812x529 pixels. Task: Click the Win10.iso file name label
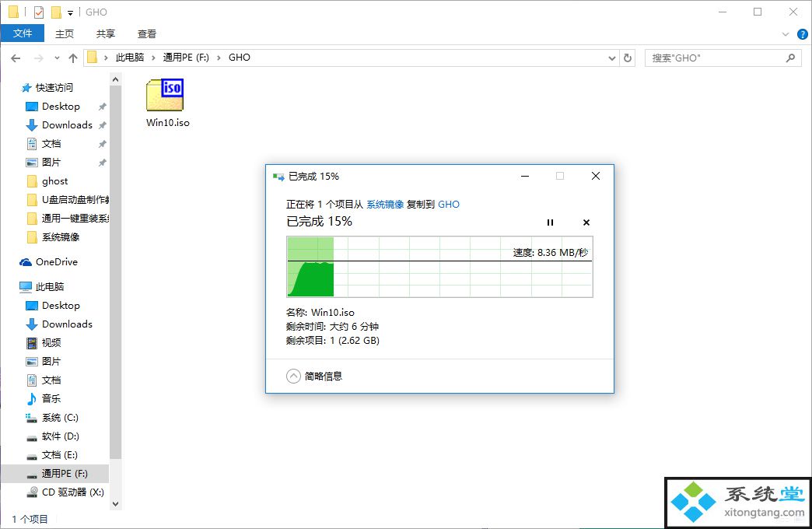[168, 123]
